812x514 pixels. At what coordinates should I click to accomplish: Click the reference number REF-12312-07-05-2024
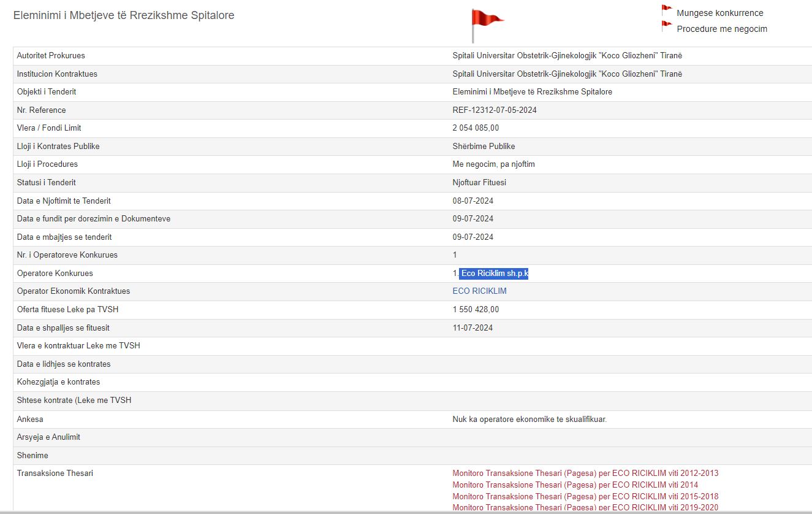[x=494, y=110]
